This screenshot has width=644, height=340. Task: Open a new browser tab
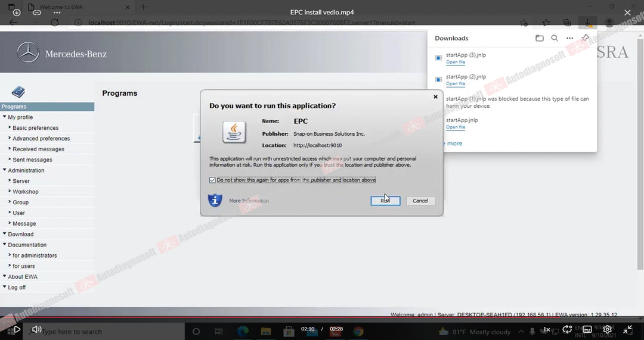tap(143, 7)
